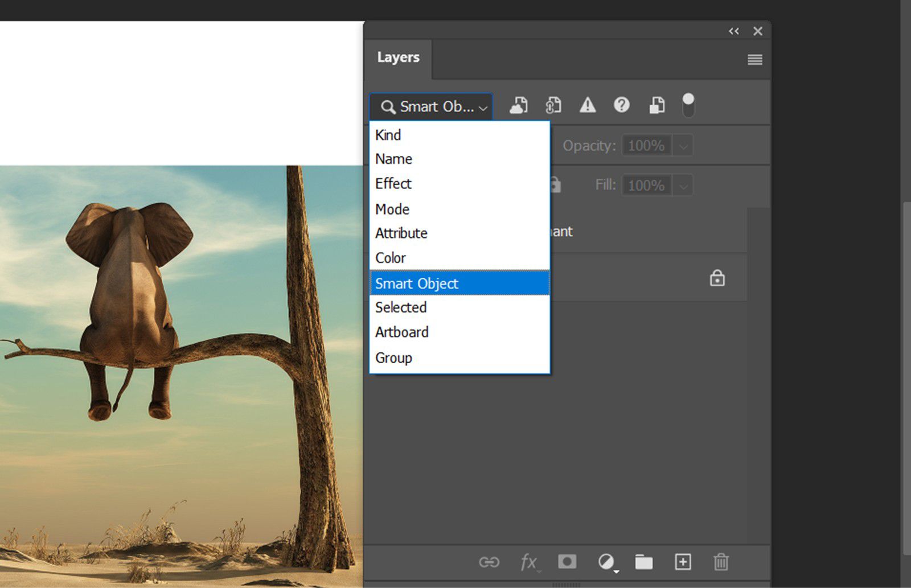
Task: Open the Opacity dropdown arrow
Action: pyautogui.click(x=683, y=145)
